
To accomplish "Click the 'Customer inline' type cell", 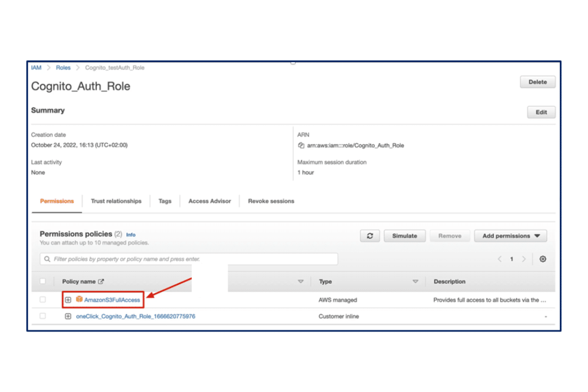I will pyautogui.click(x=339, y=316).
